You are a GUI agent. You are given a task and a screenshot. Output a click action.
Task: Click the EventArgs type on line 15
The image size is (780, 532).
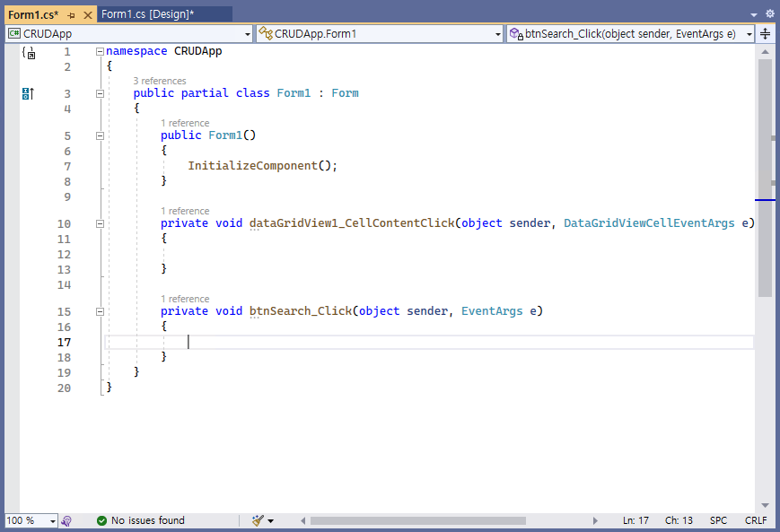pyautogui.click(x=492, y=311)
